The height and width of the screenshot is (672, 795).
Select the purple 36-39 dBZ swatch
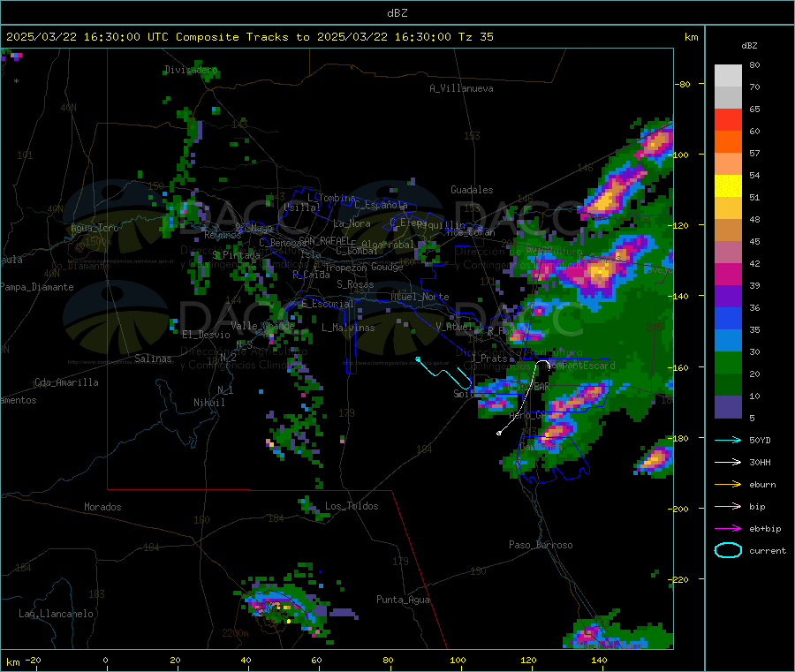[x=728, y=297]
